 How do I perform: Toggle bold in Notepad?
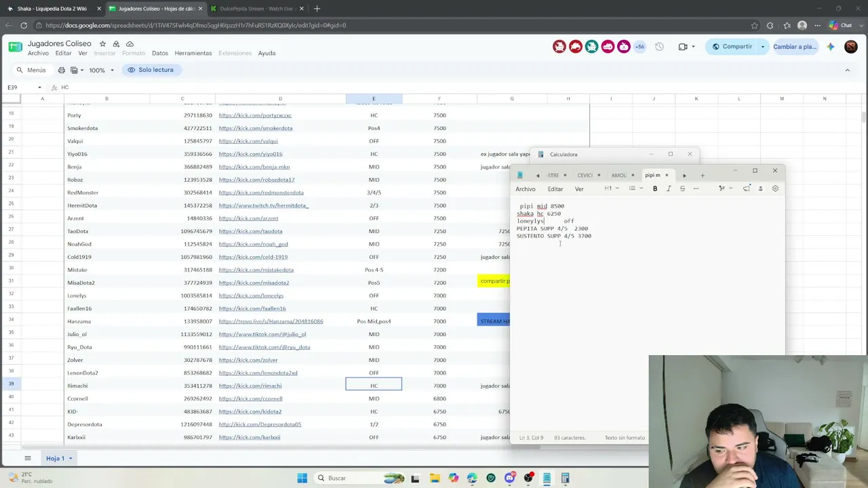coord(655,188)
